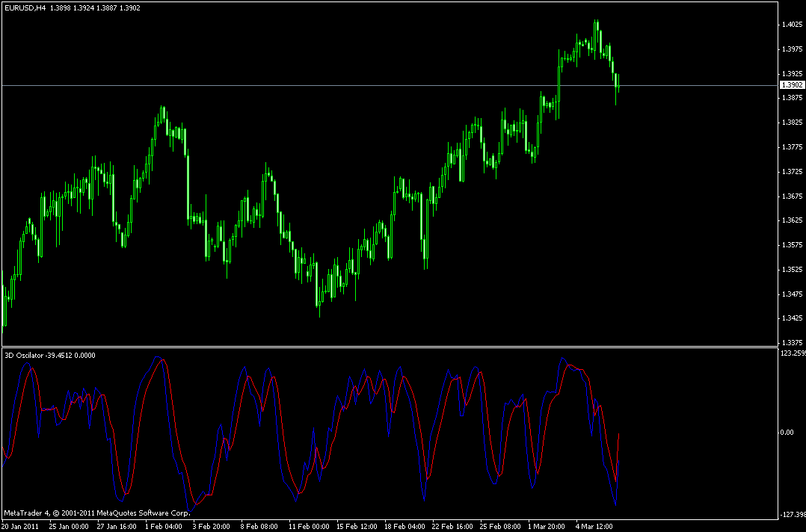806x532 pixels.
Task: Click the 1.3375 price axis label
Action: 792,342
